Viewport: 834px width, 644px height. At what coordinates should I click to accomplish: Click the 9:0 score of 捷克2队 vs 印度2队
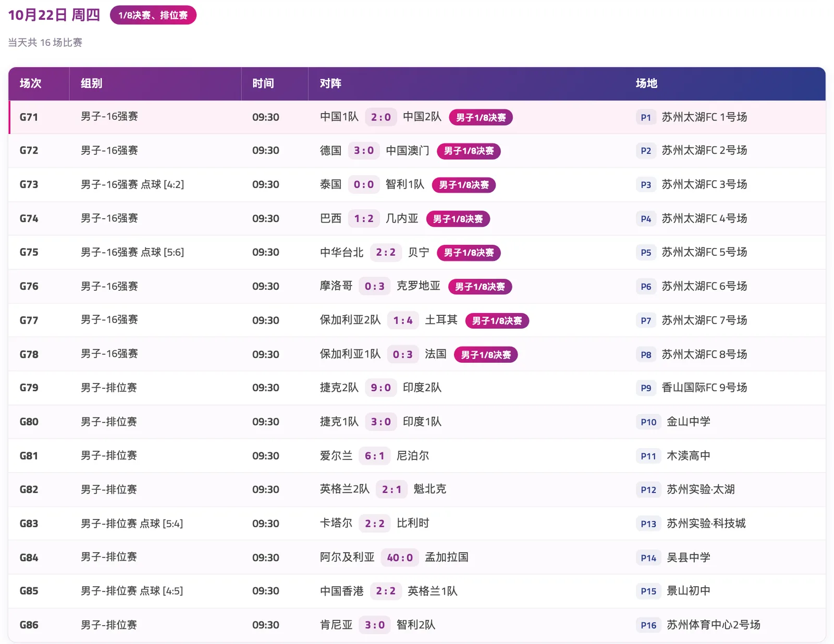(x=381, y=388)
